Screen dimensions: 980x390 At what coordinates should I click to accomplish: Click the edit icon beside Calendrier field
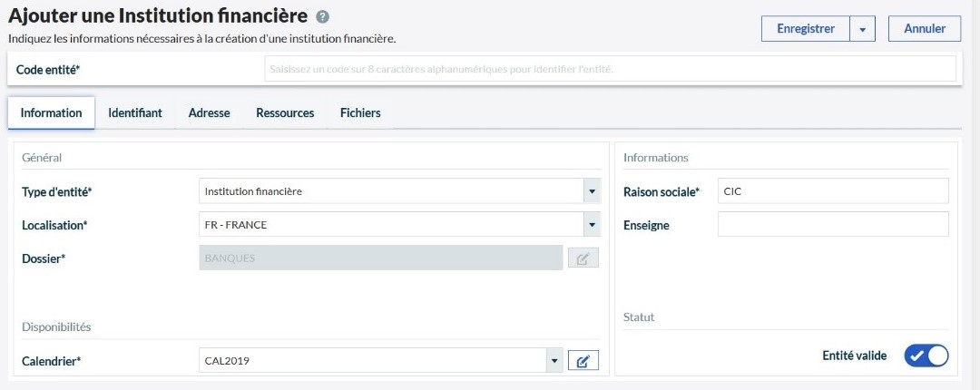pyautogui.click(x=583, y=361)
